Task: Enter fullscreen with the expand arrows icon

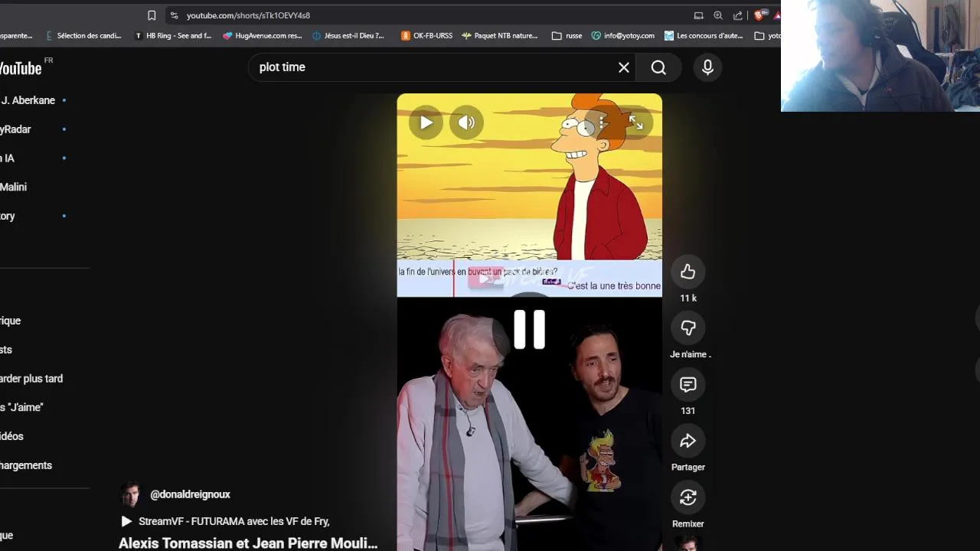Action: pyautogui.click(x=635, y=122)
